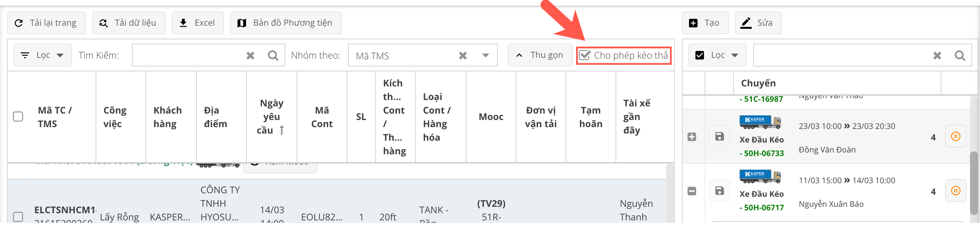980x230 pixels.
Task: Collapse groups with Thu gọn
Action: [x=540, y=55]
